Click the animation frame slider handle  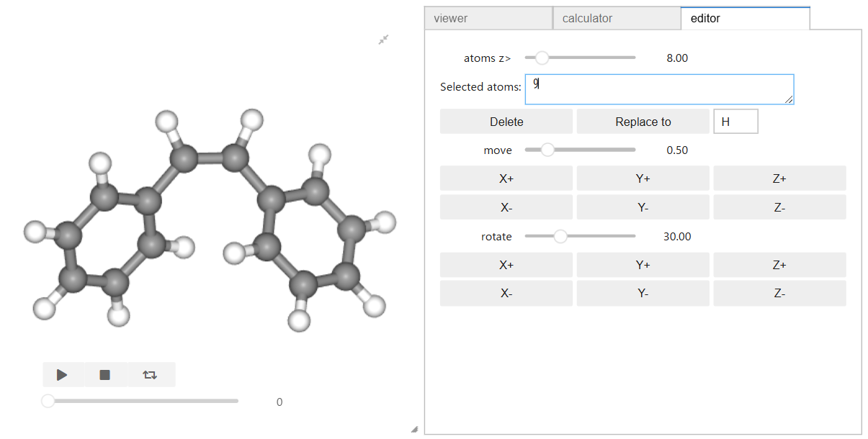(x=48, y=401)
